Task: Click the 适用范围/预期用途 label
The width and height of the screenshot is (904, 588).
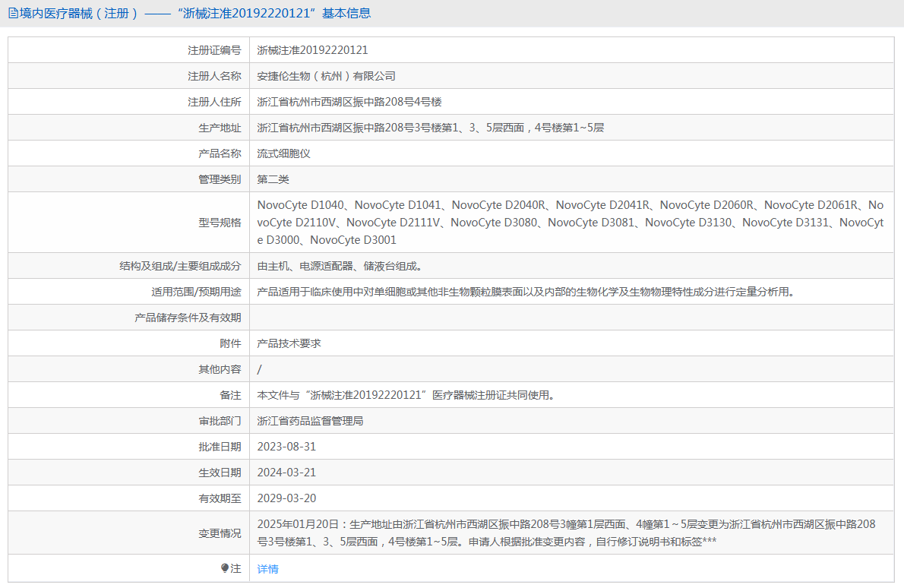Action: coord(196,292)
